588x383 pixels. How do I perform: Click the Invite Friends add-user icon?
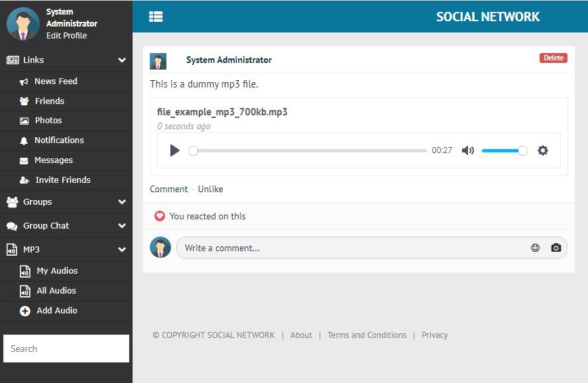25,180
